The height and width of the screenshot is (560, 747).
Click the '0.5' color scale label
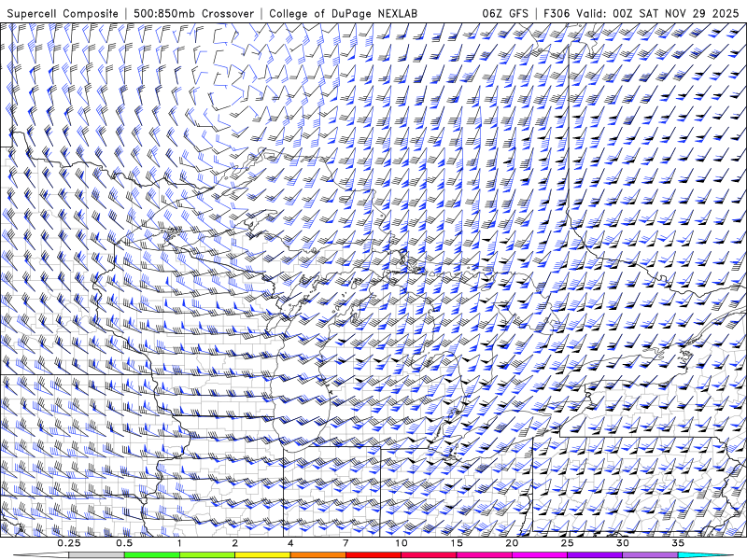(124, 543)
